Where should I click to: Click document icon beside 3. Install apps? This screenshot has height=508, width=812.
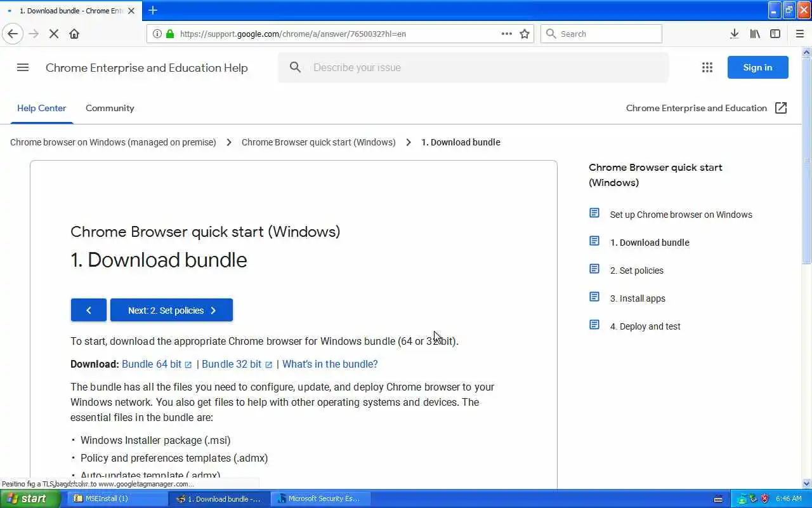(594, 297)
